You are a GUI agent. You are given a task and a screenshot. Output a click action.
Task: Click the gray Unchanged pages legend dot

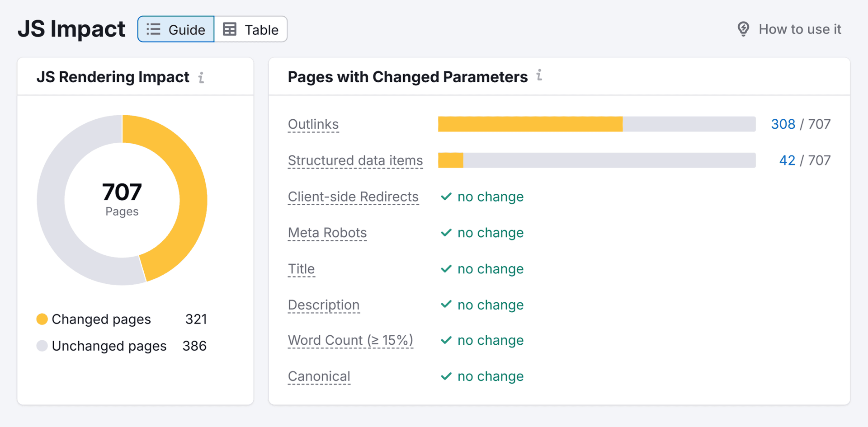(42, 346)
